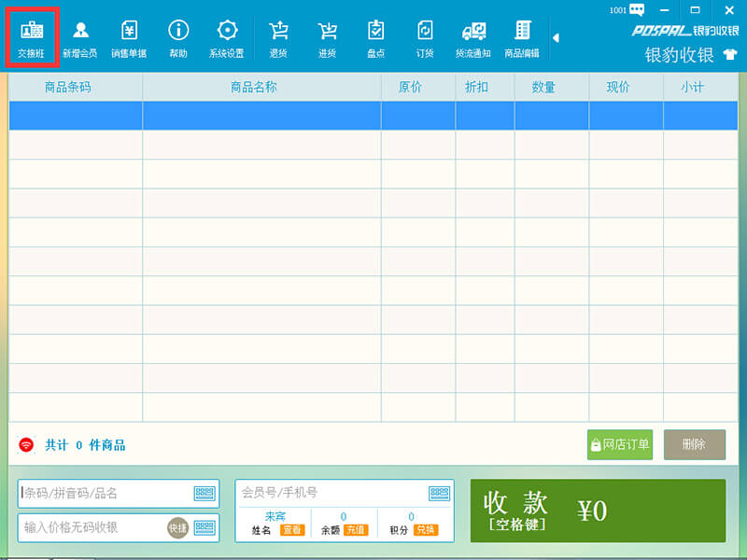Open the 进货 purchase stock icon
This screenshot has width=747, height=560.
327,39
